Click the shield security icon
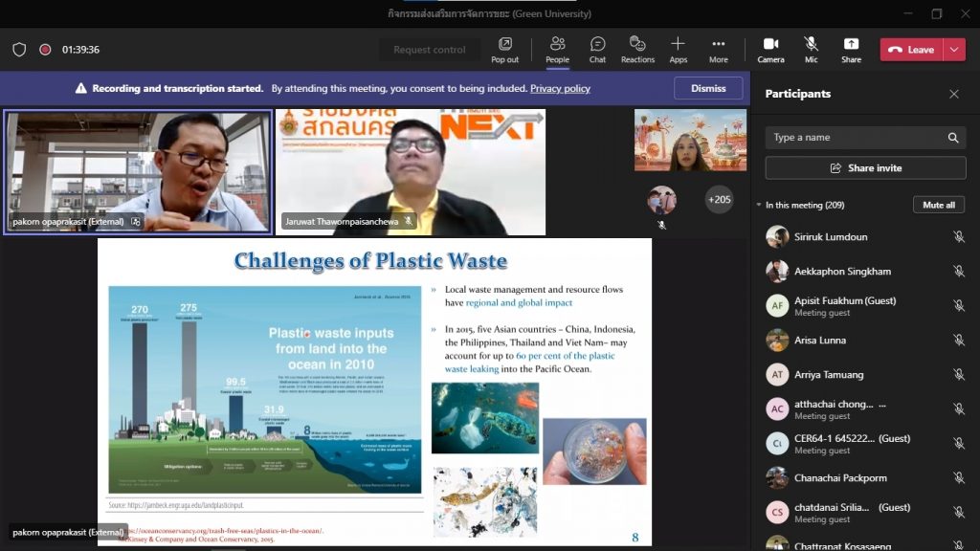 coord(19,50)
